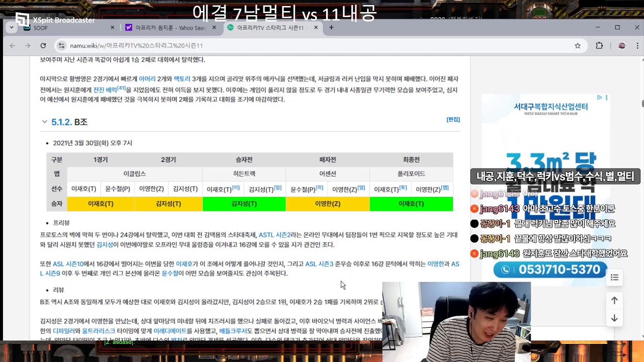The image size is (644, 362).
Task: Close the 아프리카TV 스타리그 시즌11 tab
Action: [315, 28]
